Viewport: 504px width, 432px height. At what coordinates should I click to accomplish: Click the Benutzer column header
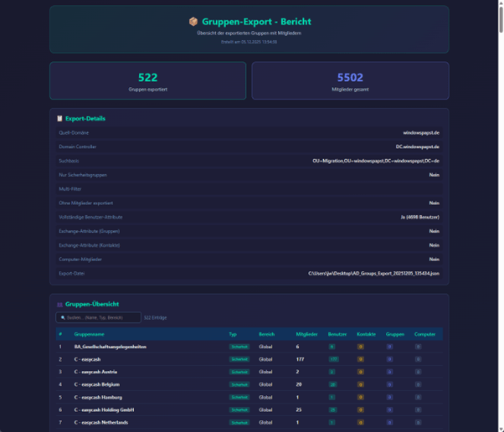337,334
